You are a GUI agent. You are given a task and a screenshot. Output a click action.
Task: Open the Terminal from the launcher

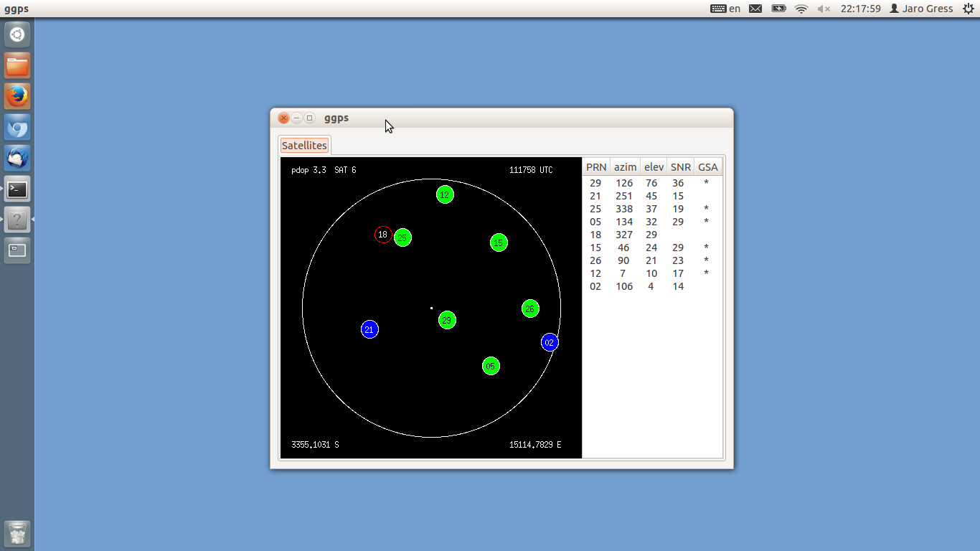point(17,189)
